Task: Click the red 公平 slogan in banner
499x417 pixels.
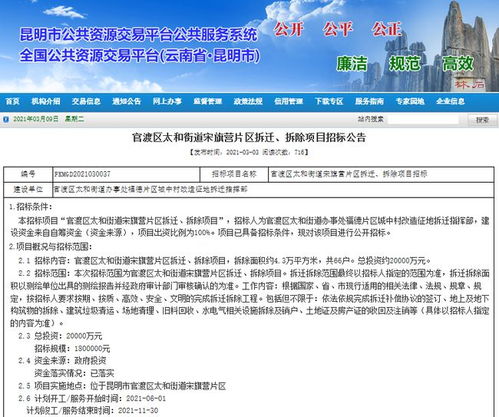Action: pyautogui.click(x=337, y=29)
